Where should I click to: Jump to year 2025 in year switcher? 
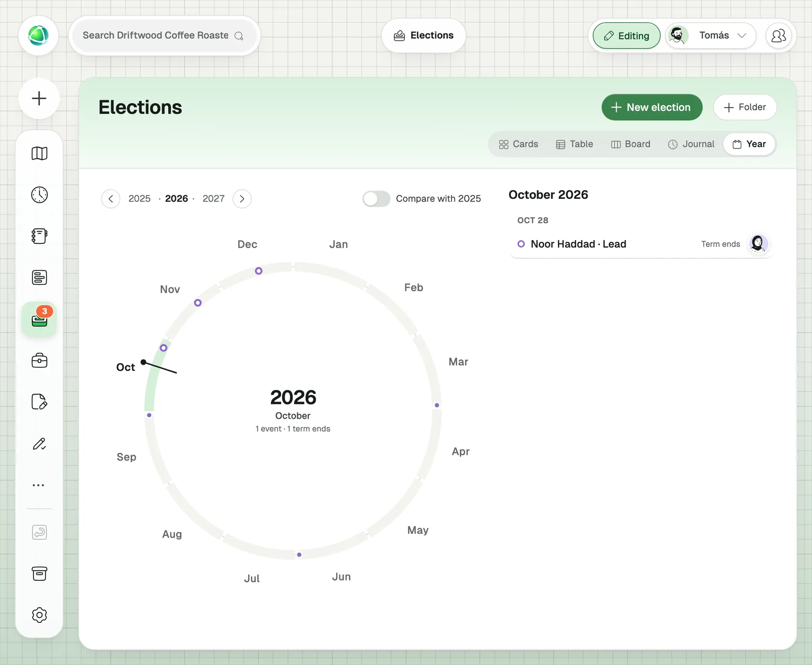(x=140, y=199)
